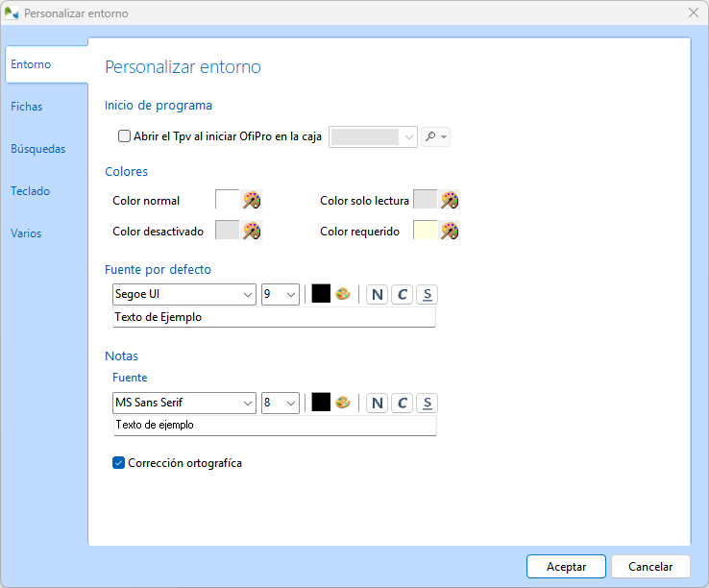Switch to the Fichas tab

27,107
